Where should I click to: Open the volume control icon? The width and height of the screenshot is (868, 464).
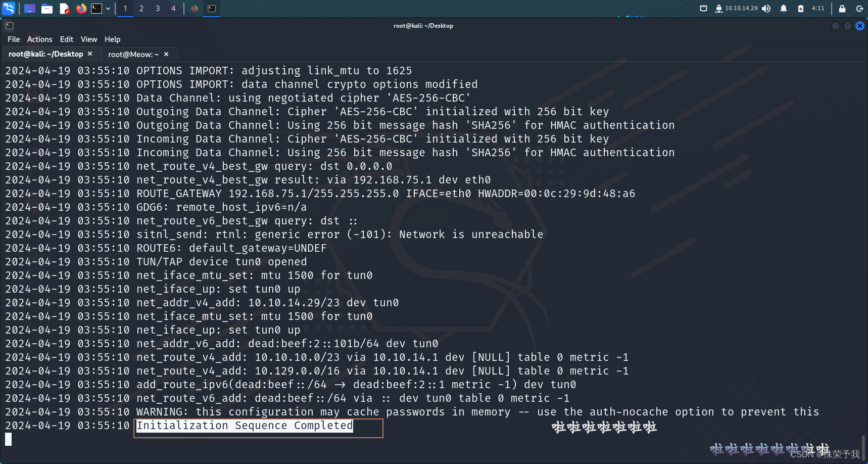[x=766, y=9]
